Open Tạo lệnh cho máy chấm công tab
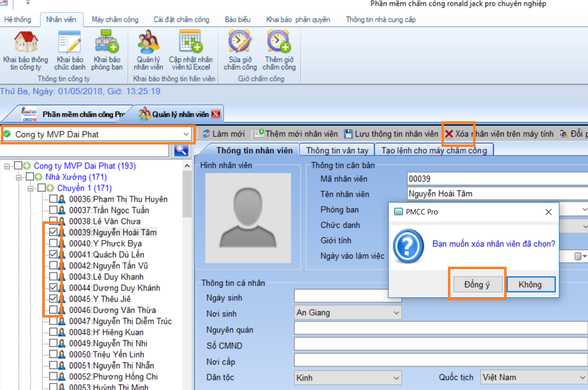The width and height of the screenshot is (588, 390). click(434, 150)
